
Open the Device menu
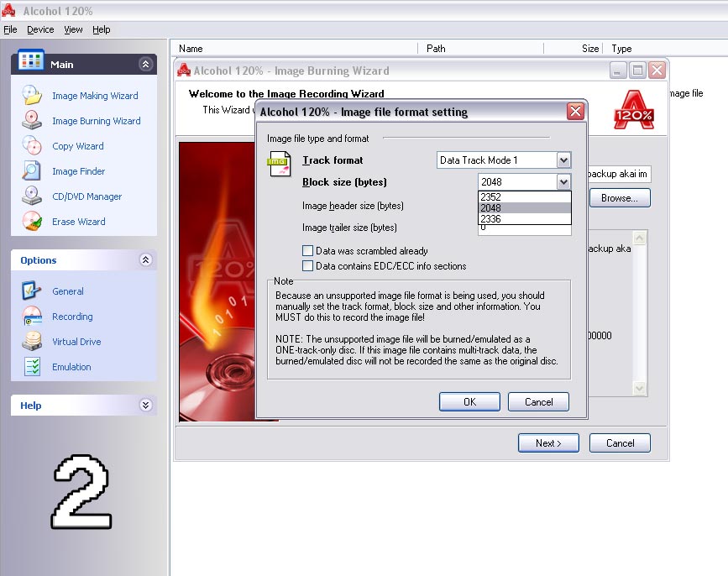[40, 29]
